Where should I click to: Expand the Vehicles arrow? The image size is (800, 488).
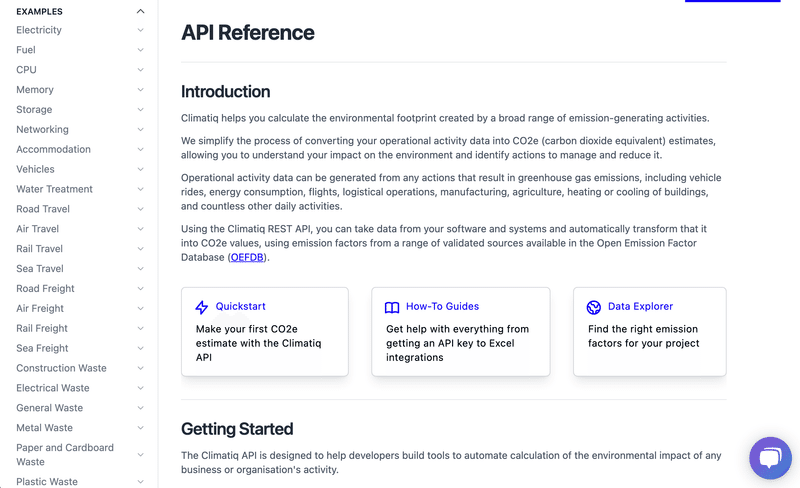pos(140,169)
